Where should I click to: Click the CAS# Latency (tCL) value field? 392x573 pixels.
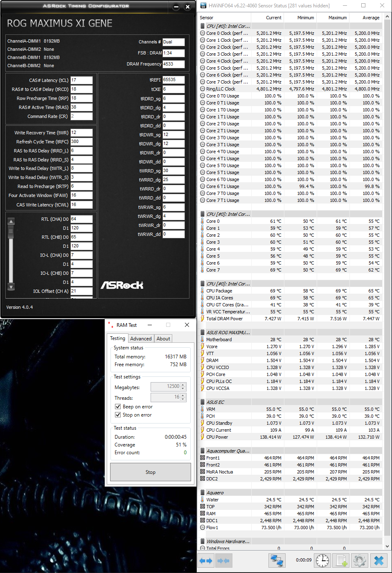pos(81,80)
